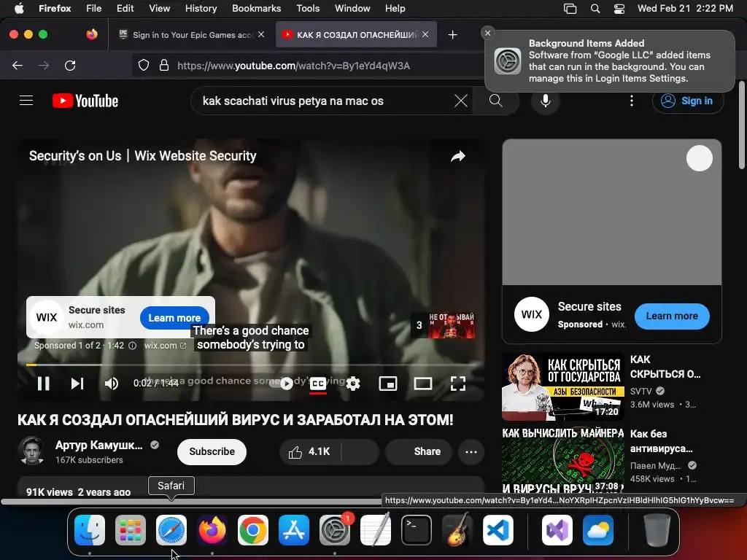Skip to next video
Image resolution: width=747 pixels, height=560 pixels.
[x=77, y=384]
